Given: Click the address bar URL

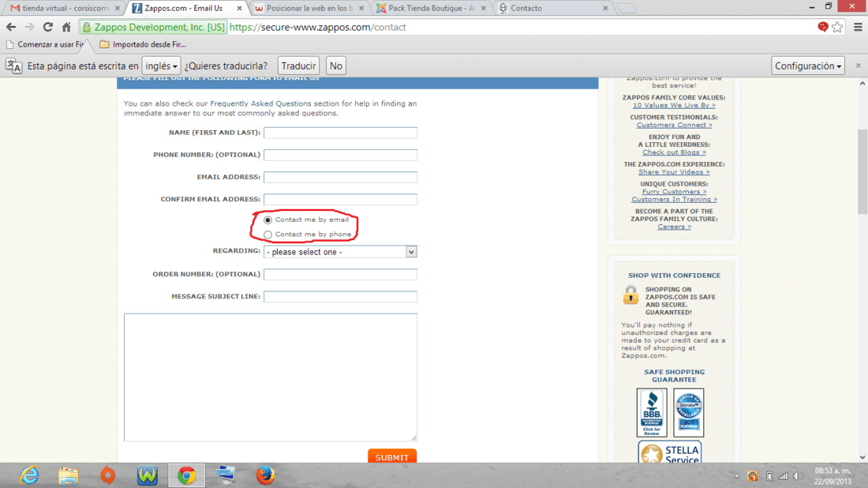Looking at the screenshot, I should pos(317,27).
